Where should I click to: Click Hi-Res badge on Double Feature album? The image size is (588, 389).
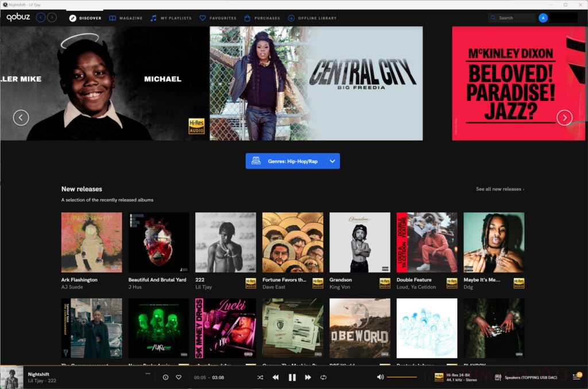click(x=452, y=283)
